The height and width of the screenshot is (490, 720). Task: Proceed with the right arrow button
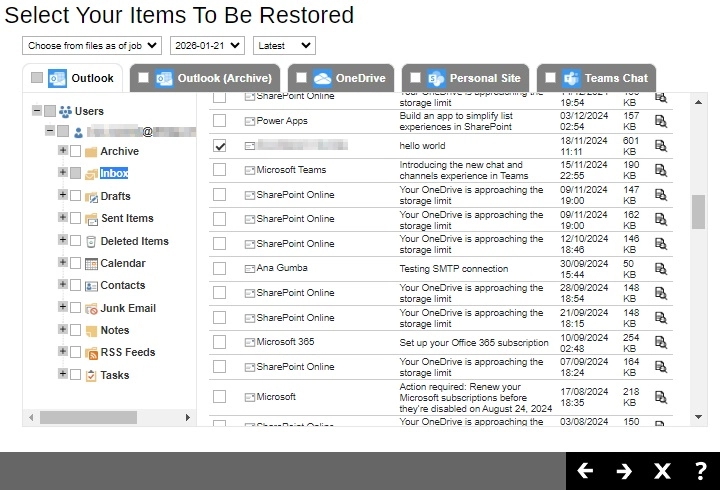pyautogui.click(x=624, y=471)
